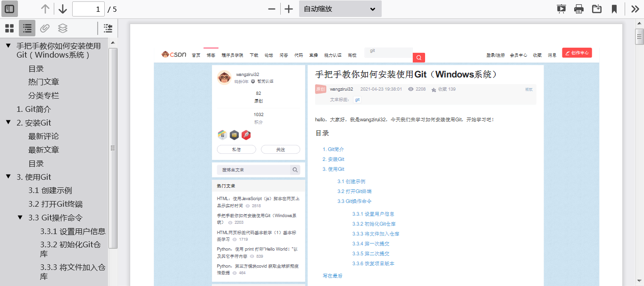Select 1. Git简介 outline entry
This screenshot has width=644, height=286.
33,109
